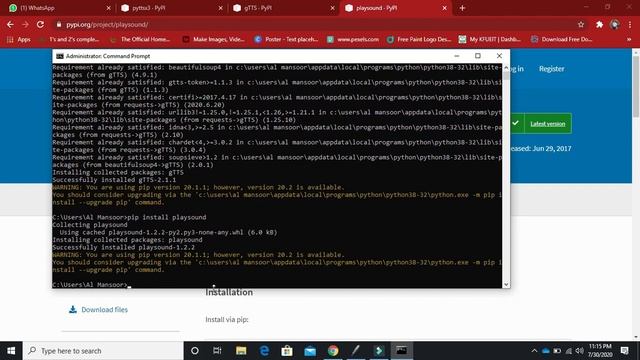Open the Apps bookmark shortcut

point(19,39)
